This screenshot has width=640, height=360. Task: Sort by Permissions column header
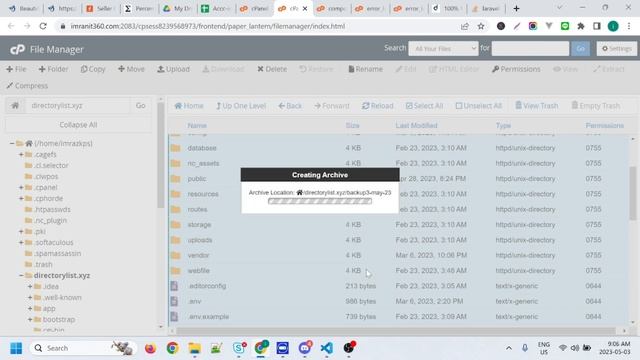pos(604,125)
